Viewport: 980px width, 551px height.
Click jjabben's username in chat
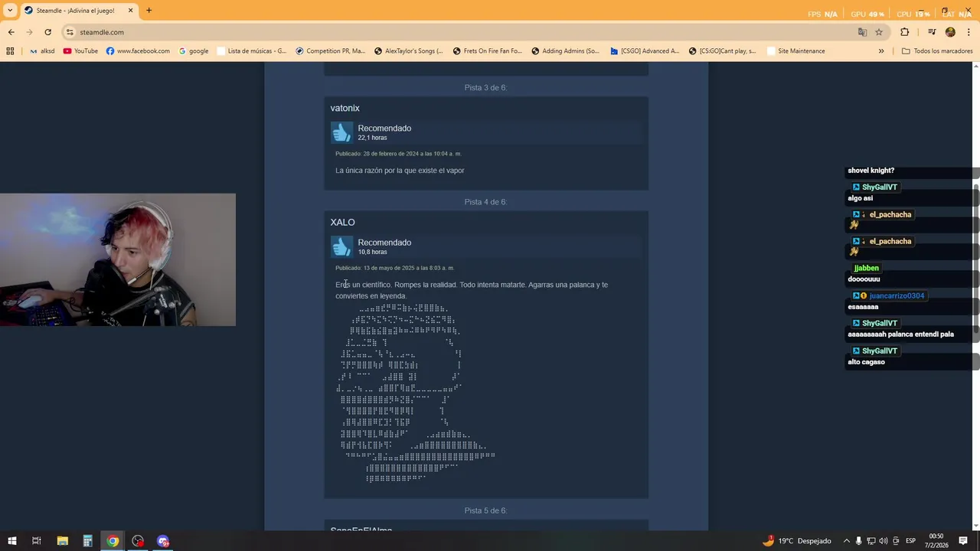[866, 268]
